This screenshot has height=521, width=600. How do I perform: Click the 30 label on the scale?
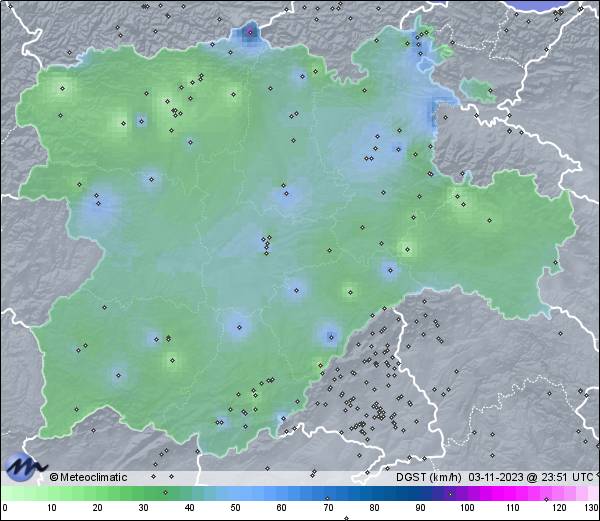click(143, 508)
